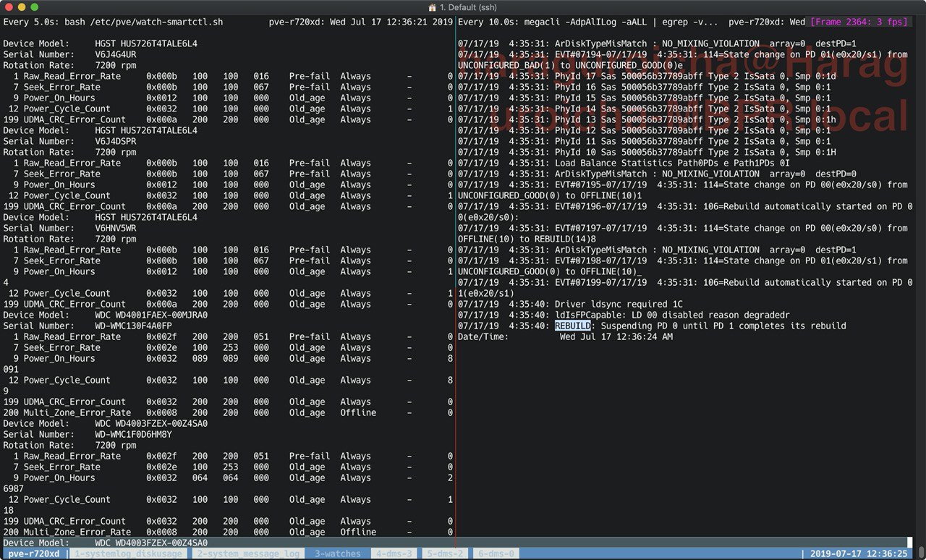Image resolution: width=926 pixels, height=560 pixels.
Task: Select serial number WD-WMC130F4A0FP
Action: (x=134, y=326)
